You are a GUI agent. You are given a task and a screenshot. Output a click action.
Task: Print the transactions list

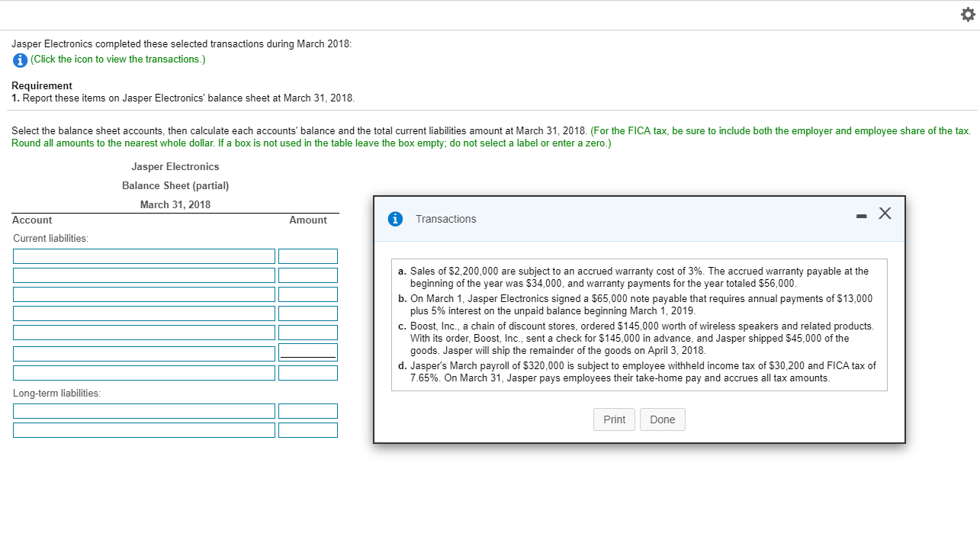614,419
